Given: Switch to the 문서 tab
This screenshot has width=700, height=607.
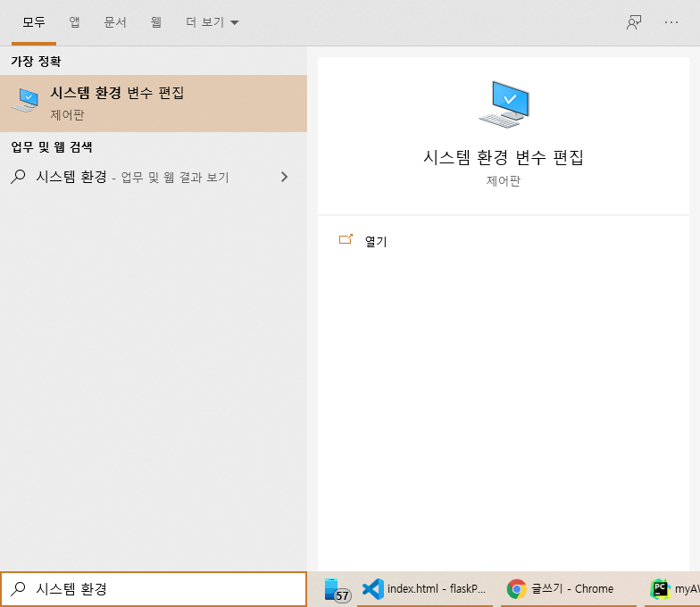Looking at the screenshot, I should 115,22.
